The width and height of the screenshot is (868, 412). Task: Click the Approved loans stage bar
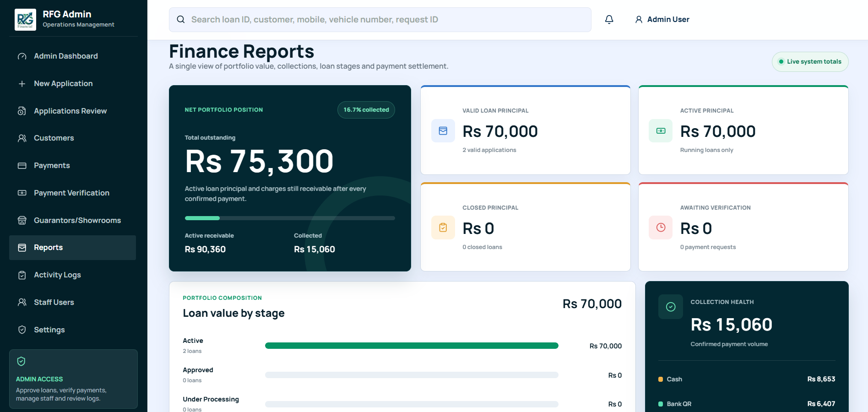coord(412,375)
